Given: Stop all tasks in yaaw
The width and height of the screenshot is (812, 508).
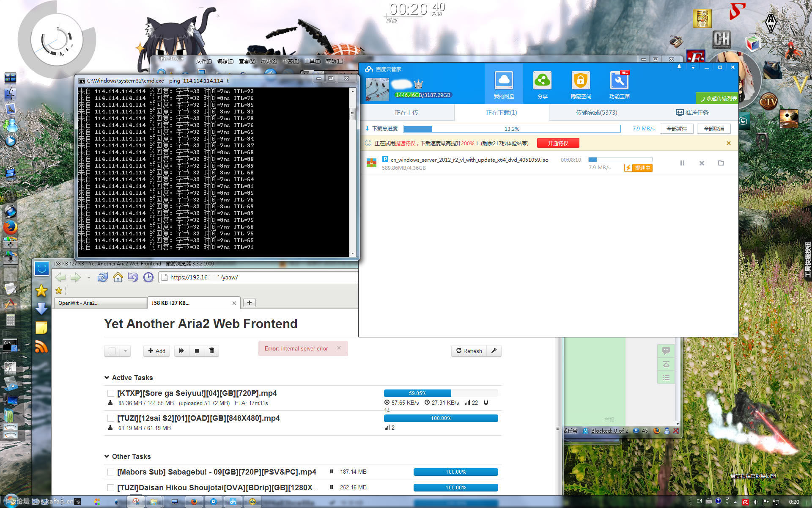Looking at the screenshot, I should [197, 351].
